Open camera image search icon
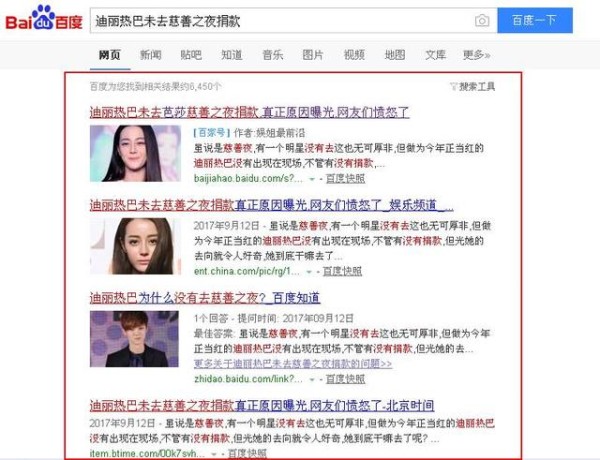 [x=482, y=20]
